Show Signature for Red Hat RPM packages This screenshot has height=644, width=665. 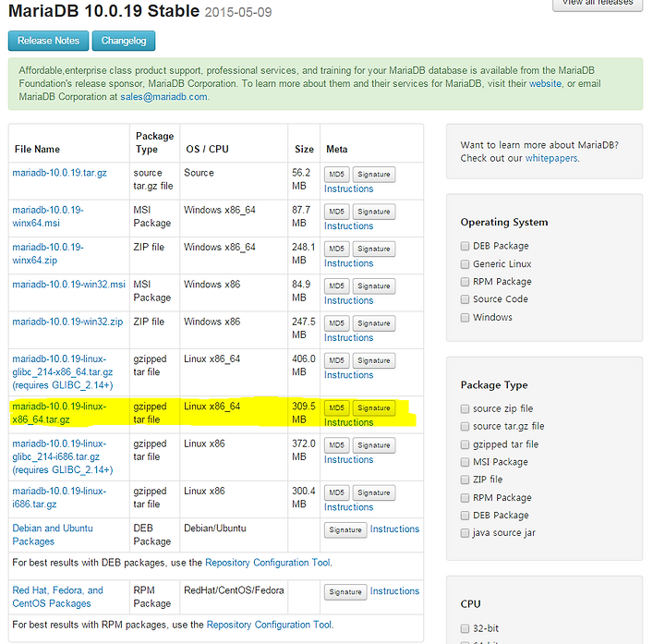(x=345, y=592)
